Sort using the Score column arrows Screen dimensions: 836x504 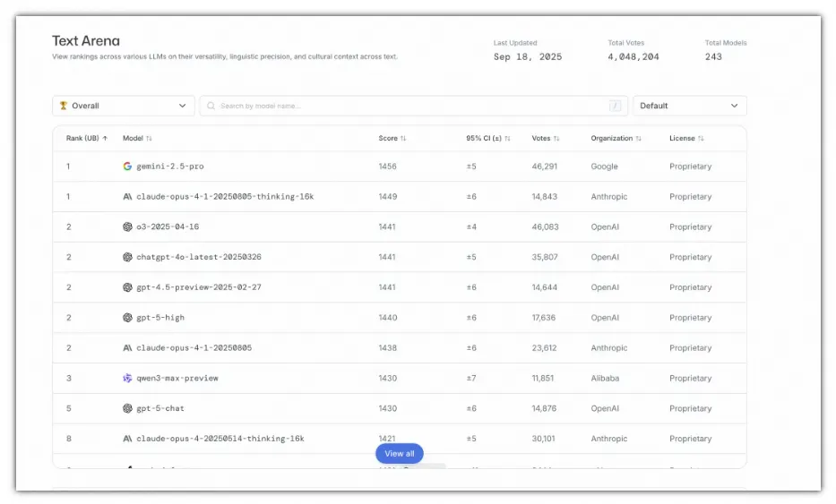403,139
